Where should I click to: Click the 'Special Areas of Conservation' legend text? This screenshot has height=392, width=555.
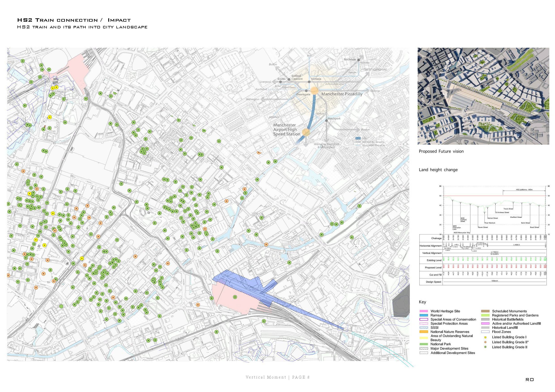click(453, 319)
